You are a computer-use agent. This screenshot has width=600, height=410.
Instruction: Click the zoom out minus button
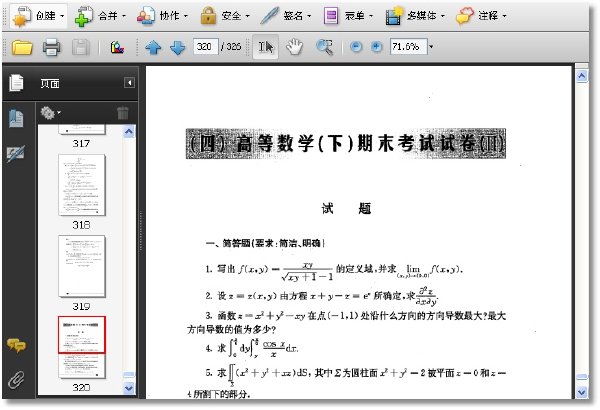coord(356,47)
